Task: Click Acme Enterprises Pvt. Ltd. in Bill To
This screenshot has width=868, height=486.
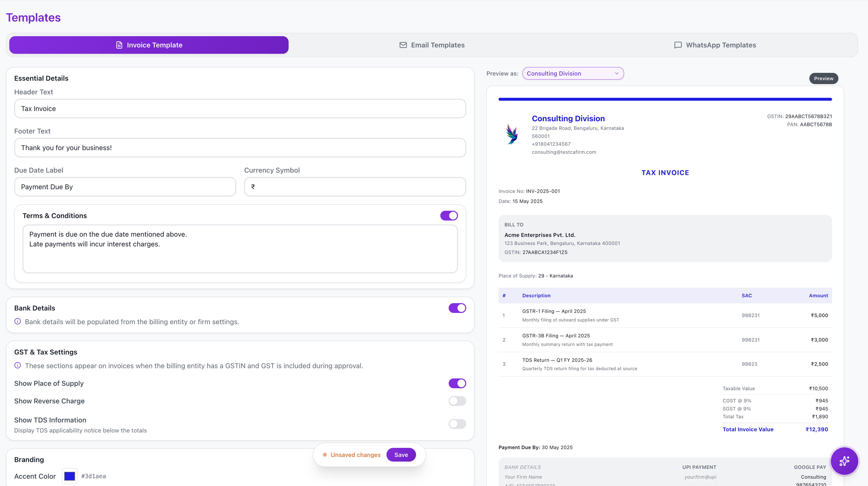Action: [x=540, y=235]
